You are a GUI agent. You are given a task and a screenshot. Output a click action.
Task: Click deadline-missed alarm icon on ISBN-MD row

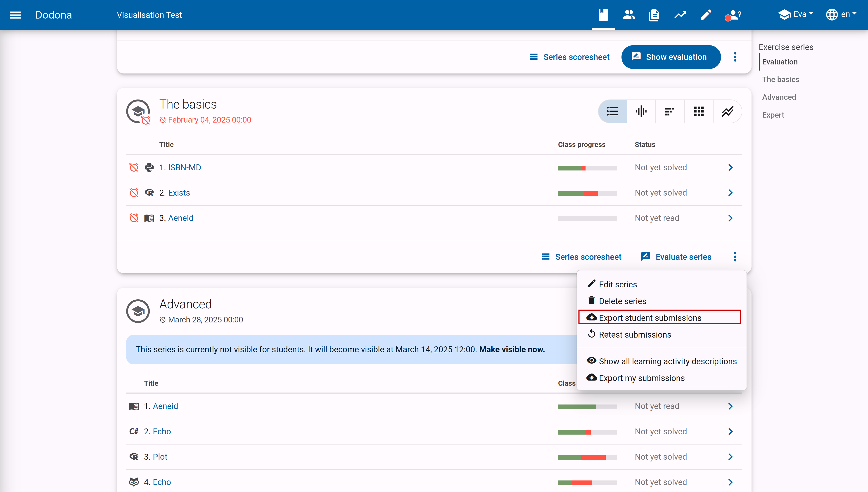[x=134, y=167]
